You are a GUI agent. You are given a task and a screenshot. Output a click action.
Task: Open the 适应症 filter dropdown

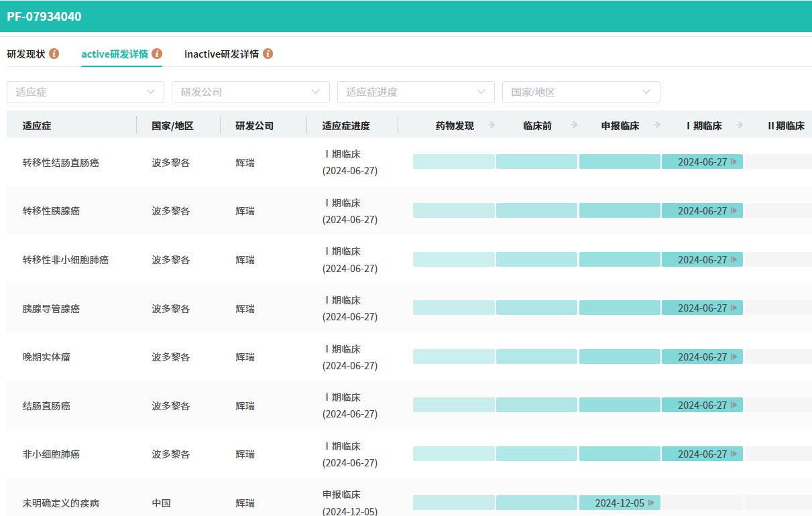pos(85,92)
